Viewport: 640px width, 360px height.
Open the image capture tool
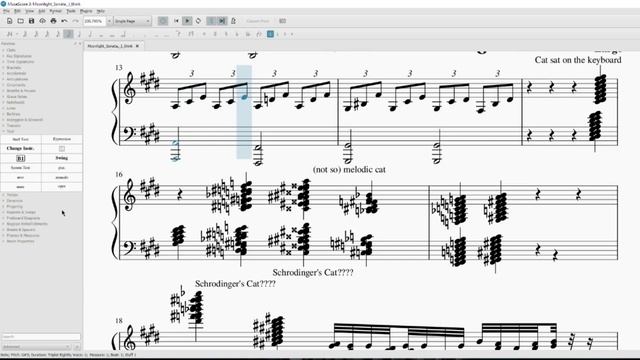282,21
